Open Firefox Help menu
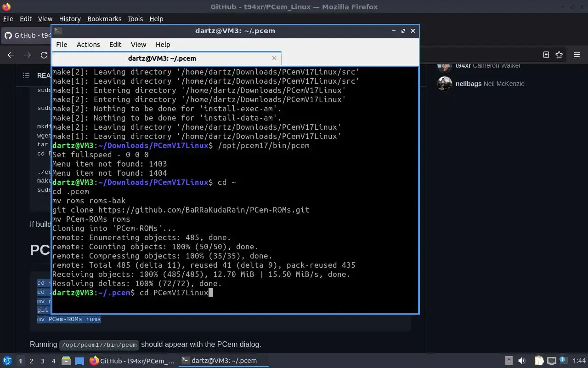The width and height of the screenshot is (588, 368). pos(156,19)
